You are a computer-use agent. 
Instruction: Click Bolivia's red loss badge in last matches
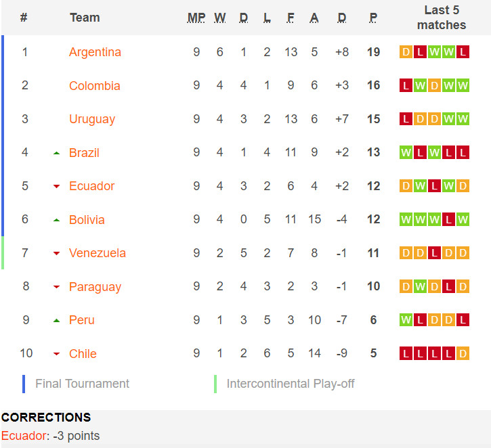448,219
